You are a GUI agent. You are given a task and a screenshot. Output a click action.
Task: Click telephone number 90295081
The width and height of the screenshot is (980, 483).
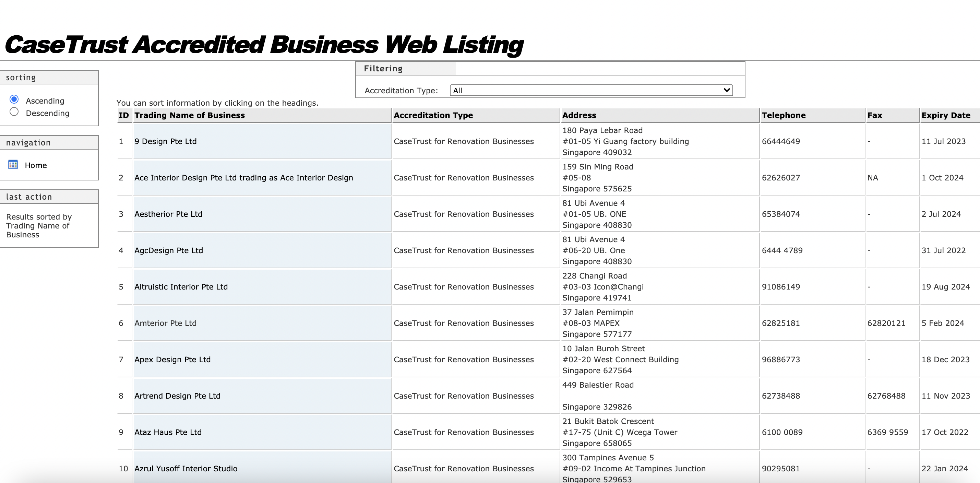point(781,469)
